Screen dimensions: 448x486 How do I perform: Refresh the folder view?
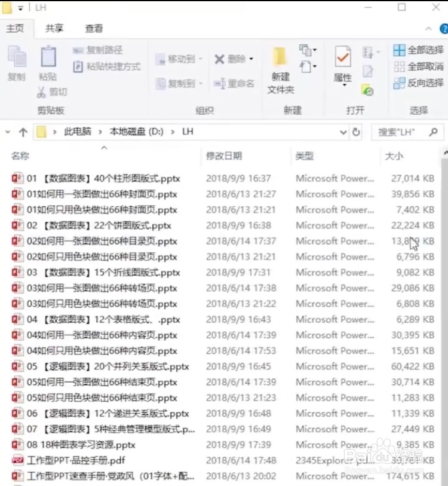tap(356, 132)
